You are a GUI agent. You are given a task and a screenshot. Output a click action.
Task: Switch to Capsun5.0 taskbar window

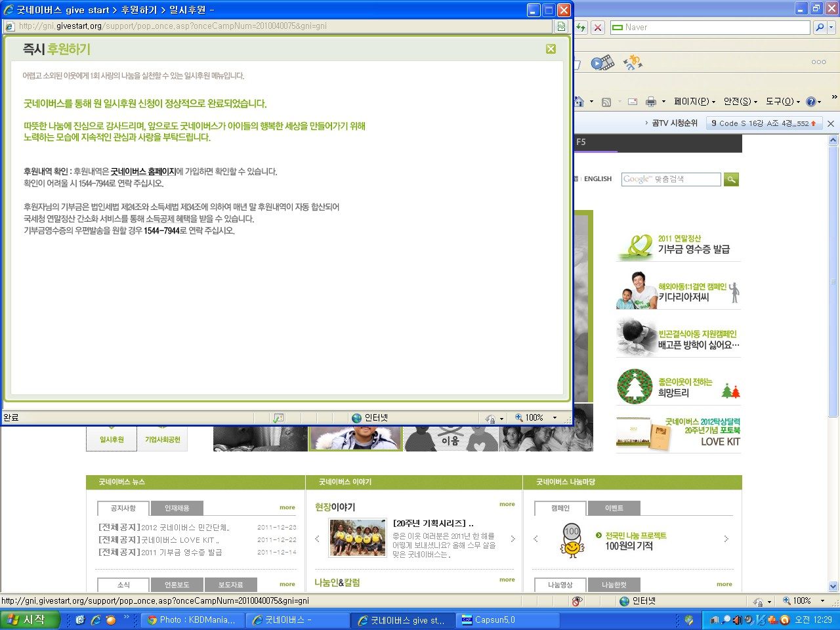(x=509, y=620)
